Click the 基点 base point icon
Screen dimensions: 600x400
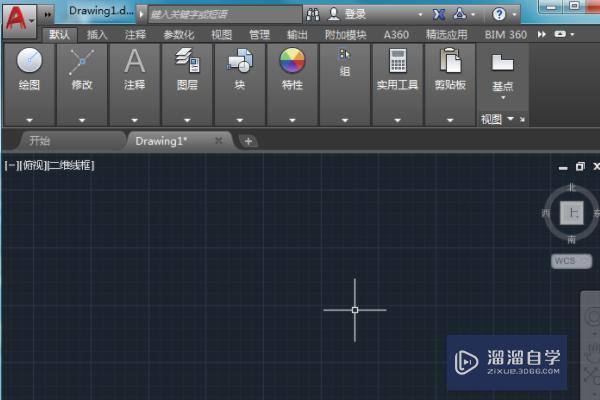coord(502,62)
